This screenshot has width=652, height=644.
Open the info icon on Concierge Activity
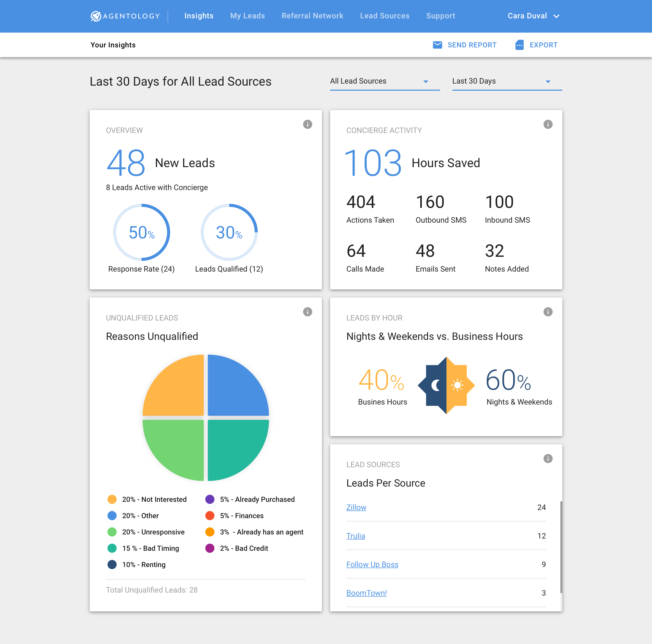click(548, 124)
